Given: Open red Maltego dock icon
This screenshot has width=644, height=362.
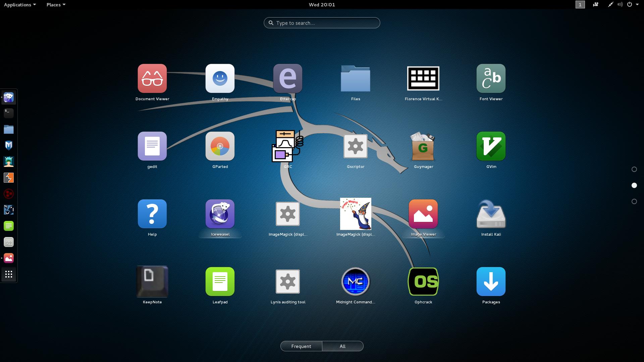Looking at the screenshot, I should [x=9, y=194].
